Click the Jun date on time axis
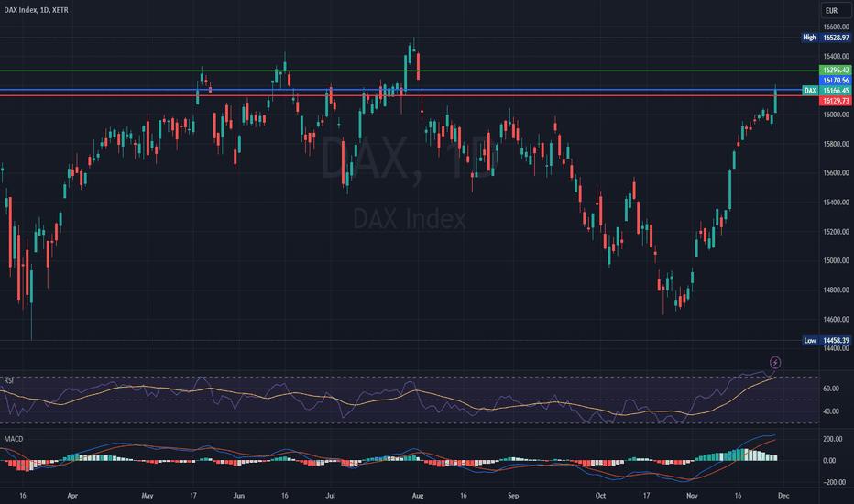Image resolution: width=854 pixels, height=504 pixels. point(238,496)
